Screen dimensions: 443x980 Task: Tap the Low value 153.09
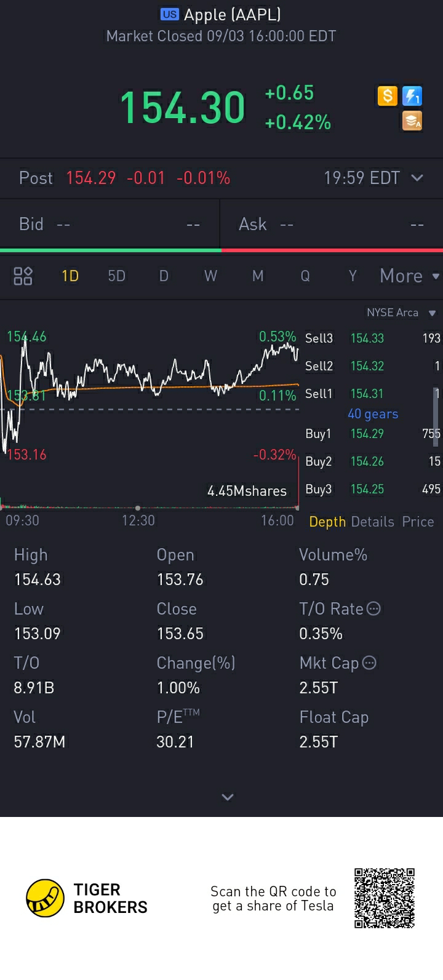point(38,634)
